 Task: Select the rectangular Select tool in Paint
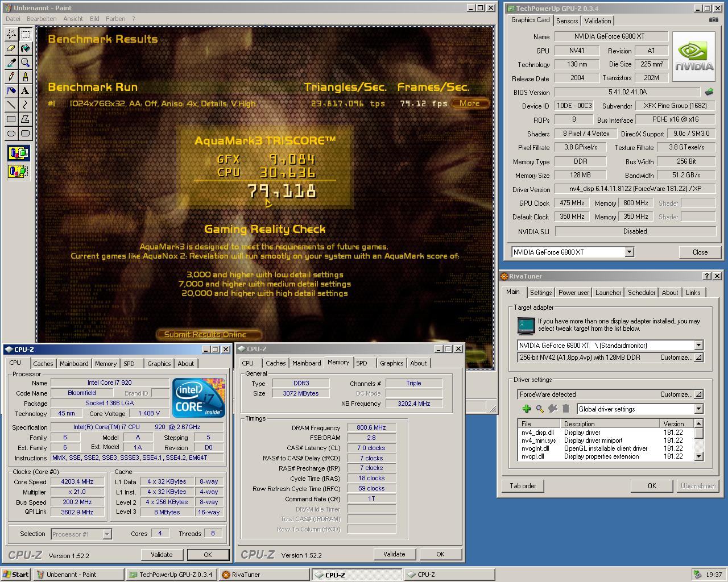[x=26, y=35]
